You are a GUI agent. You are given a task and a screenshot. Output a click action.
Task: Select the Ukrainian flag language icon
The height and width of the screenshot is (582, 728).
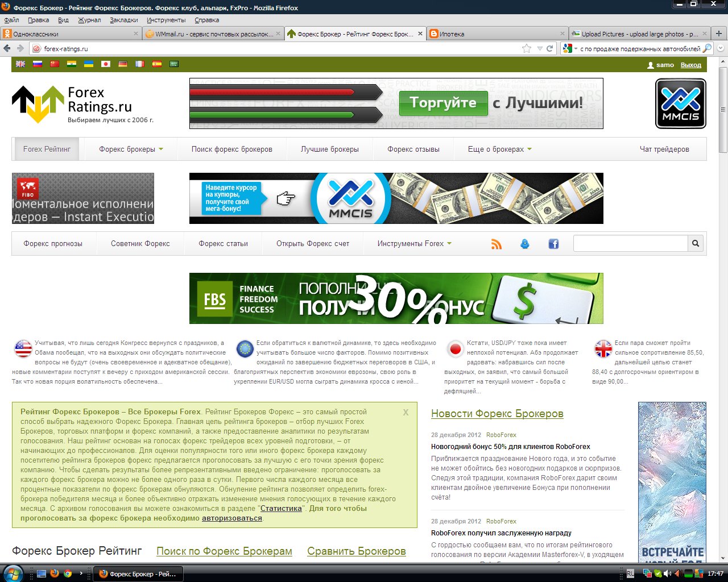(x=89, y=64)
